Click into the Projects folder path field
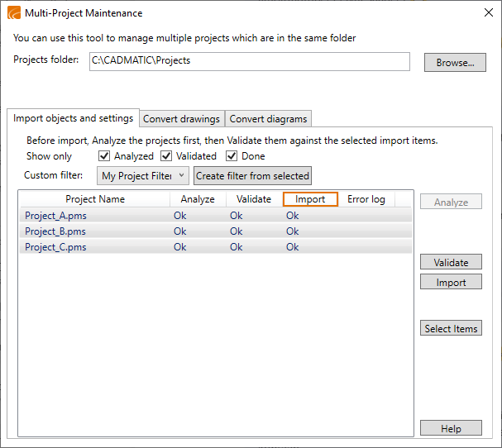502x448 pixels. click(249, 62)
